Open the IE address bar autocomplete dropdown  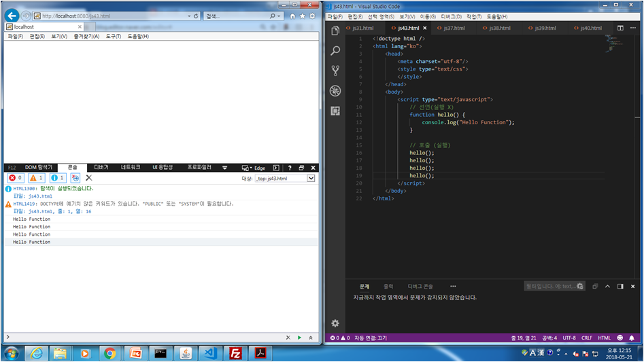[189, 16]
